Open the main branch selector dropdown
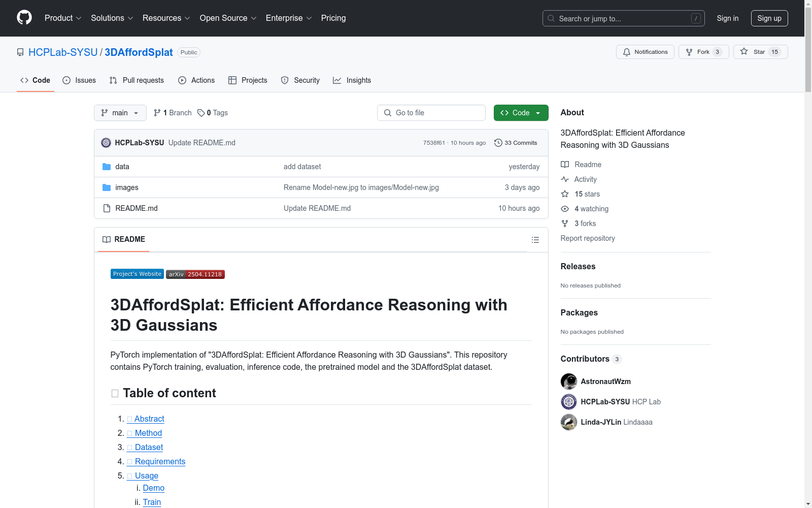The image size is (812, 508). pos(120,113)
